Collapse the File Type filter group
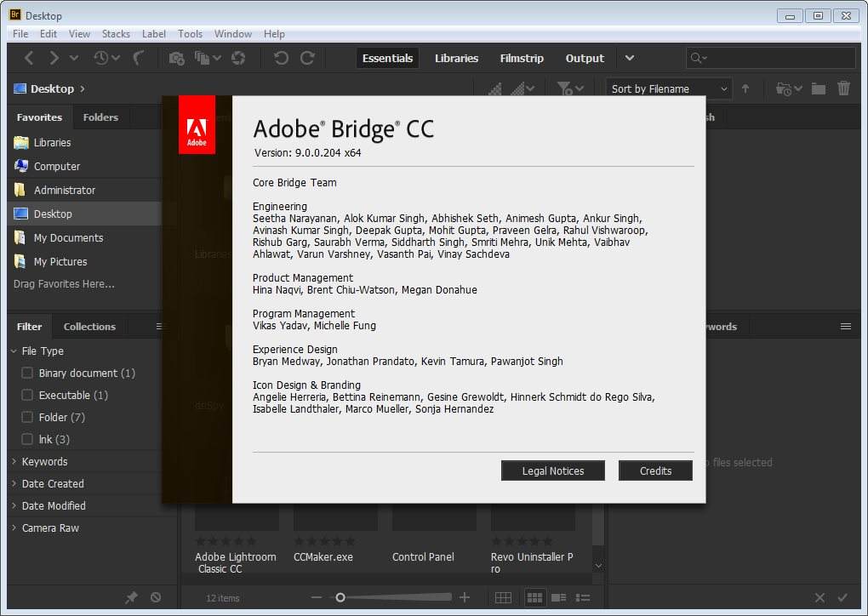 click(14, 351)
